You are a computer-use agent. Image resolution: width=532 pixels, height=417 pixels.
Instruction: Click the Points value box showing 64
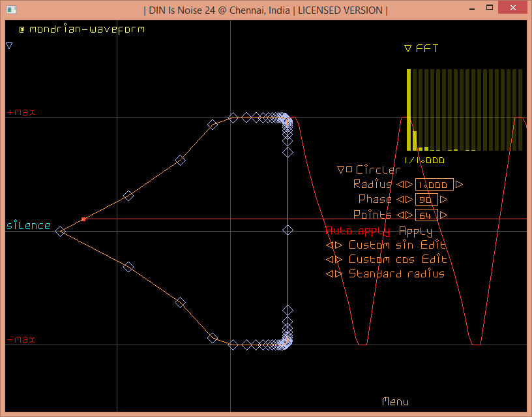tap(428, 215)
